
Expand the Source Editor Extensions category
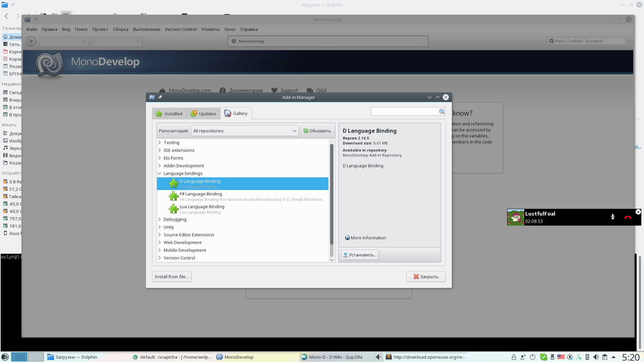coord(160,235)
